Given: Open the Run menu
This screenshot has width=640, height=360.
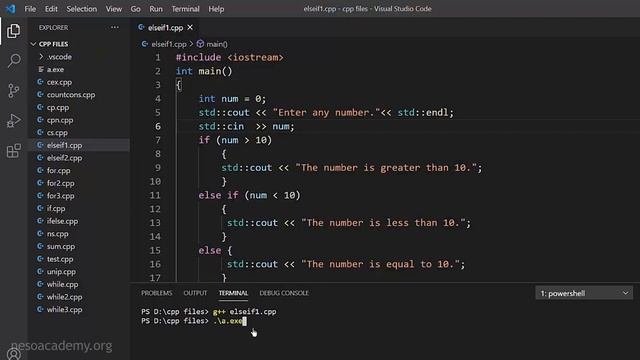Looking at the screenshot, I should [x=156, y=9].
